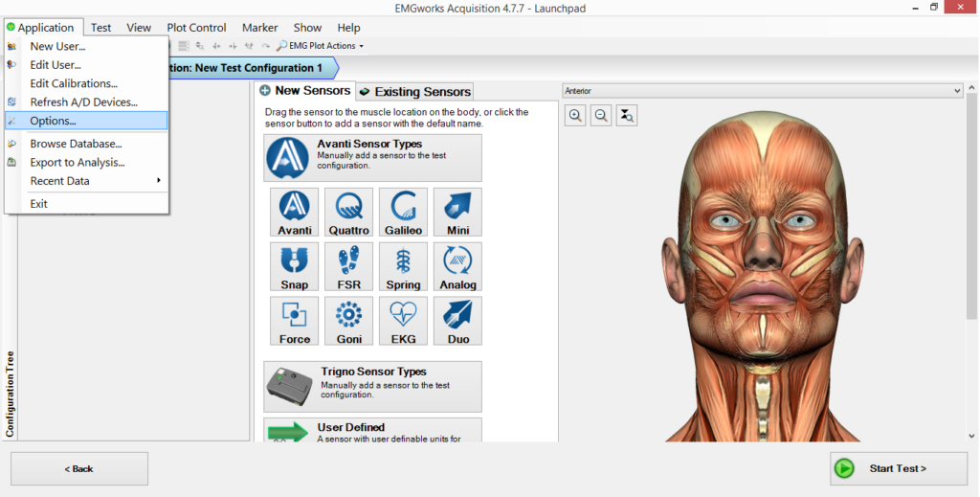Click the Avanti Sensor Types header button
The height and width of the screenshot is (497, 980).
pyautogui.click(x=372, y=158)
